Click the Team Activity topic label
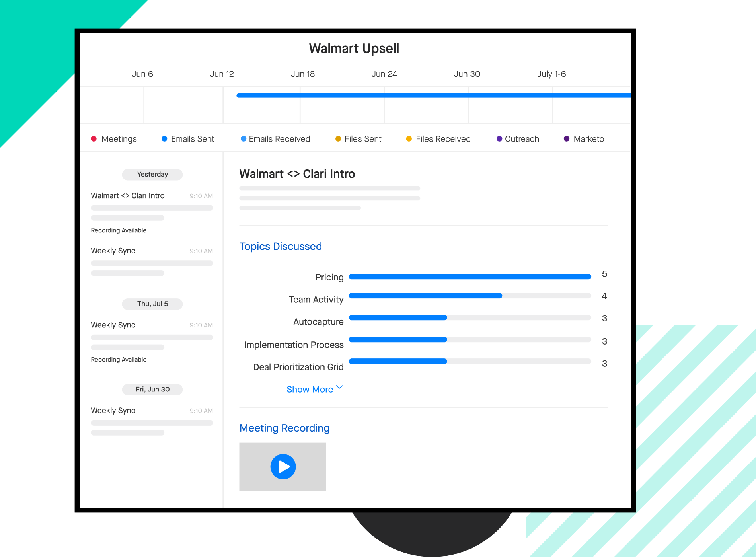The height and width of the screenshot is (557, 756). coord(316,300)
